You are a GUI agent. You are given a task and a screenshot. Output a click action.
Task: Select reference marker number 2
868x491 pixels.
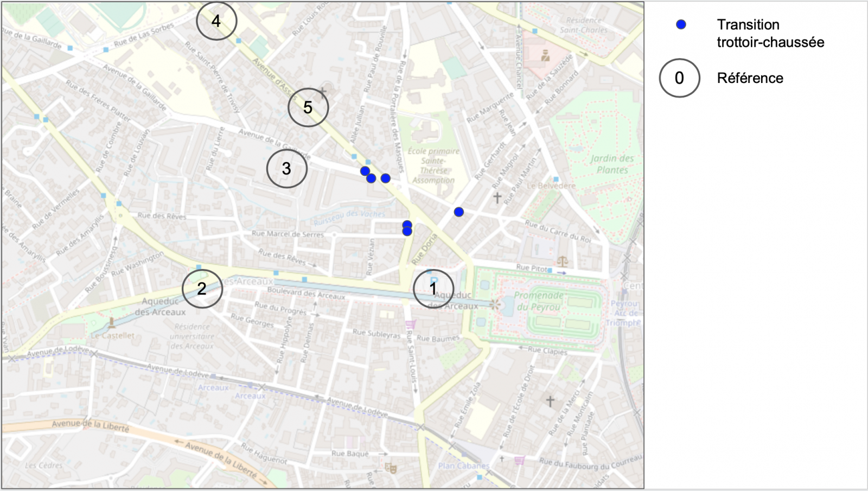[202, 289]
